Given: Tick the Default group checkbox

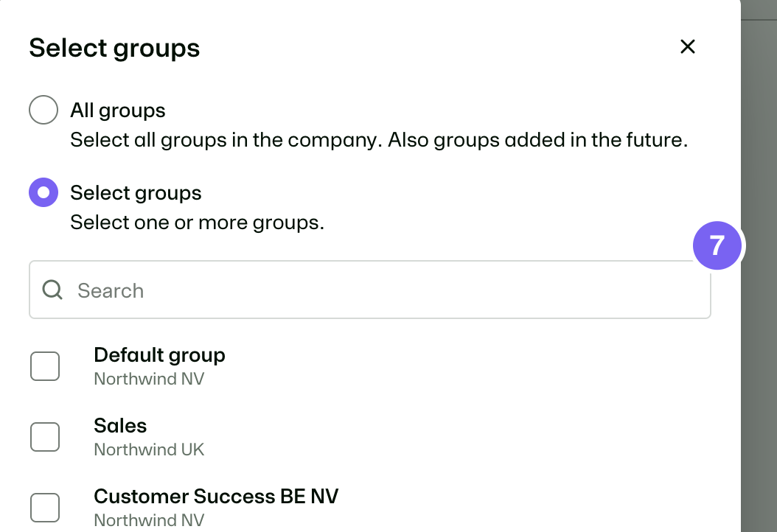Looking at the screenshot, I should point(45,366).
